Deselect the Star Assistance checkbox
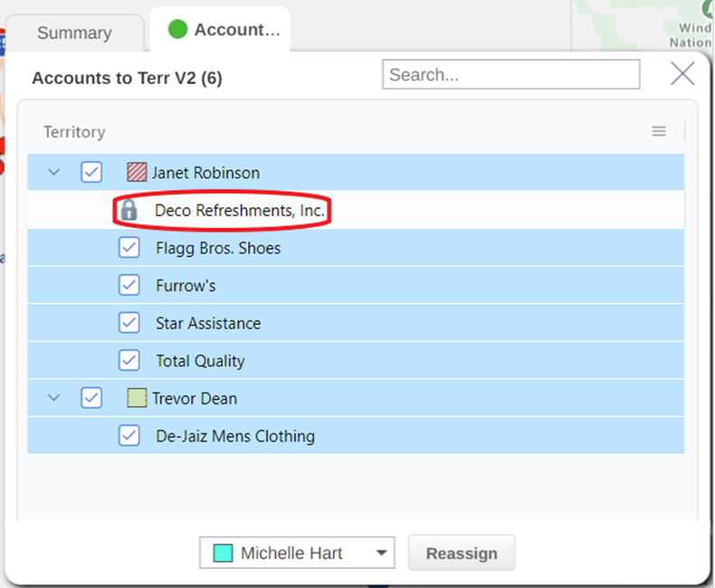 pyautogui.click(x=129, y=323)
